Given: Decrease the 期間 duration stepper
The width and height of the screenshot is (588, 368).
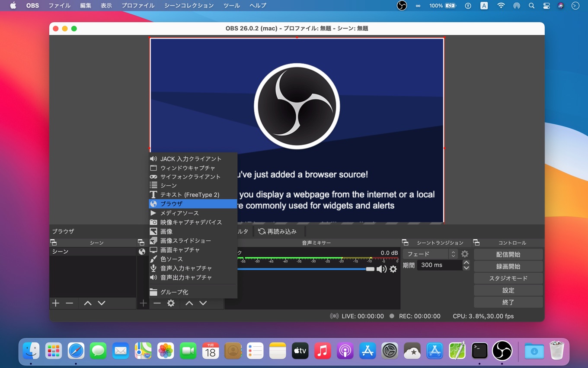Looking at the screenshot, I should [466, 268].
